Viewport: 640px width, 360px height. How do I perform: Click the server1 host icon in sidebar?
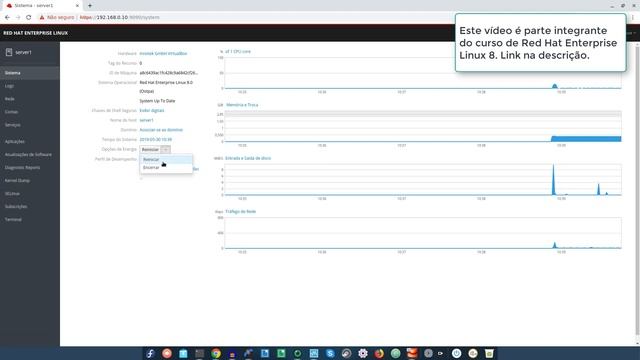9,52
